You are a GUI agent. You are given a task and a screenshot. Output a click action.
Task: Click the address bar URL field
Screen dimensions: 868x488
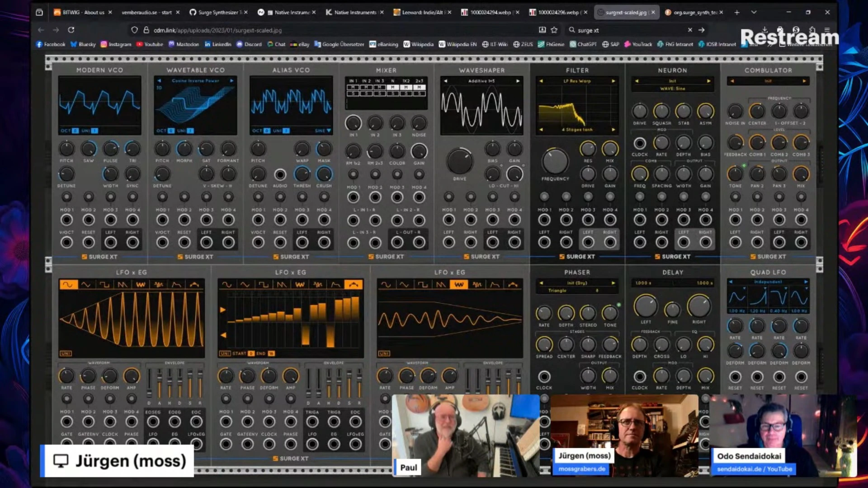pos(339,30)
